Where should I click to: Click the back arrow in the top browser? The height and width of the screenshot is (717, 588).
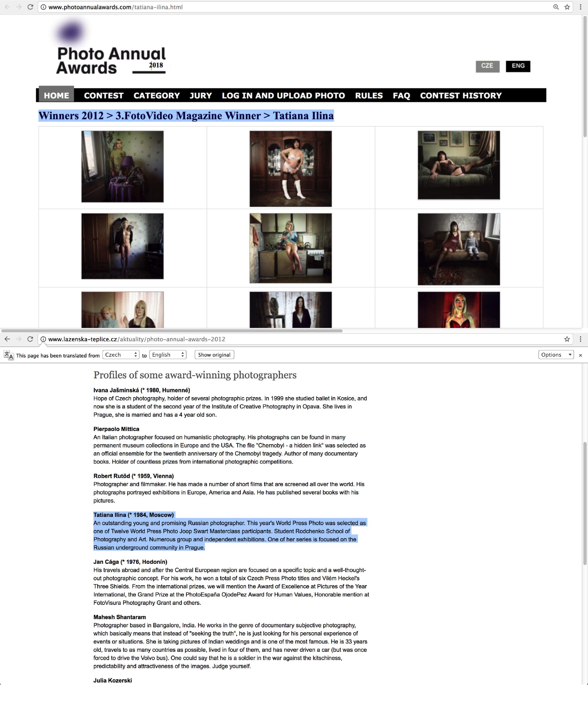pos(8,7)
